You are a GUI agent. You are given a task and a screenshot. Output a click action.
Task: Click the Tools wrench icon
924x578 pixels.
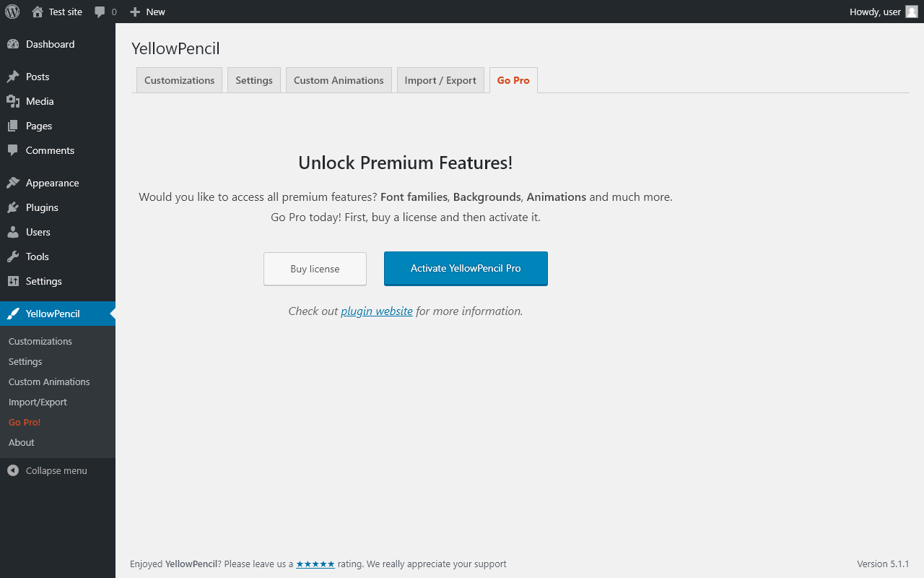click(13, 256)
